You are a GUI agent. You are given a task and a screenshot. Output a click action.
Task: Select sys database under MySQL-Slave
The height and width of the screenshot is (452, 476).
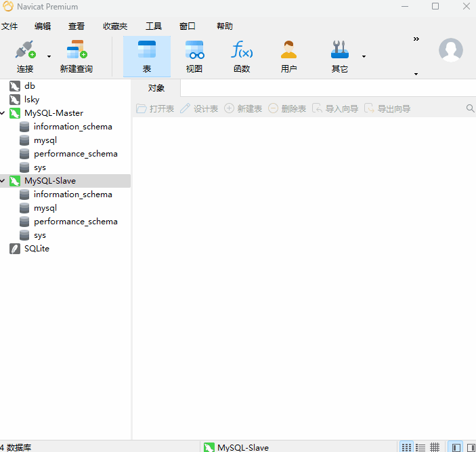(x=40, y=235)
